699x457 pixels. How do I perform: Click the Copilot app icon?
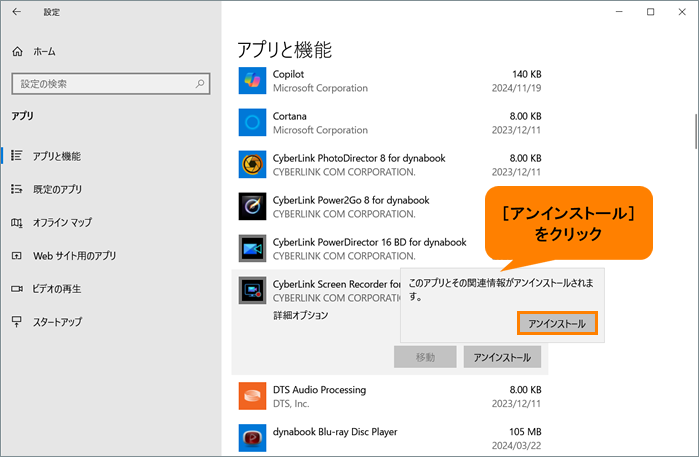[252, 81]
